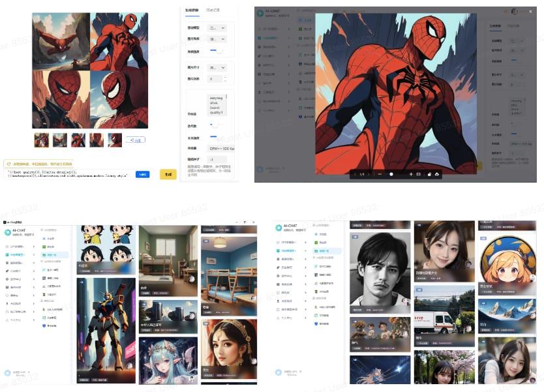The height and width of the screenshot is (392, 544).
Task: Click user avatar at bottom of bottom-left sidebar
Action: pyautogui.click(x=8, y=373)
